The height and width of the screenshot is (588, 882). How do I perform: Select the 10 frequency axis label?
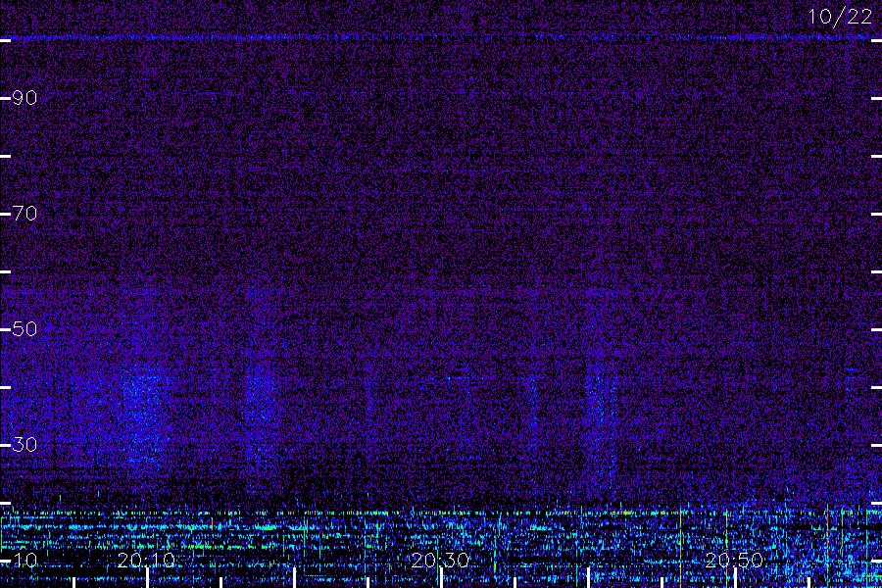click(24, 560)
